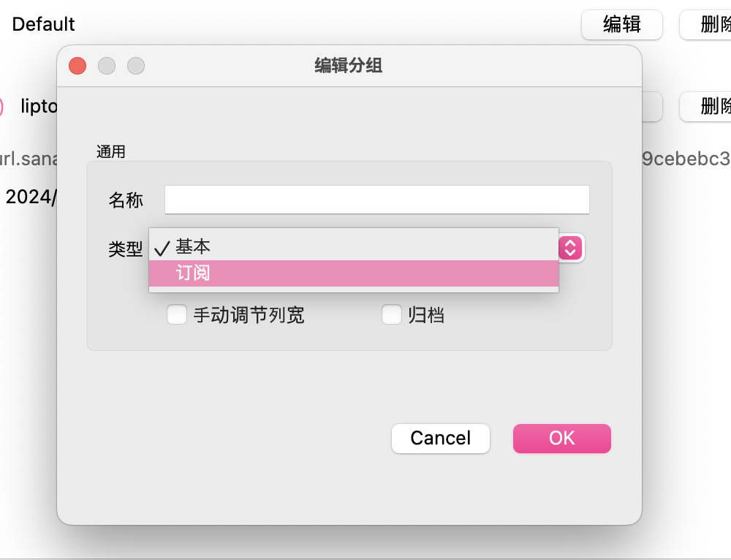Click the 编辑分组 title bar text
731x560 pixels.
point(349,66)
